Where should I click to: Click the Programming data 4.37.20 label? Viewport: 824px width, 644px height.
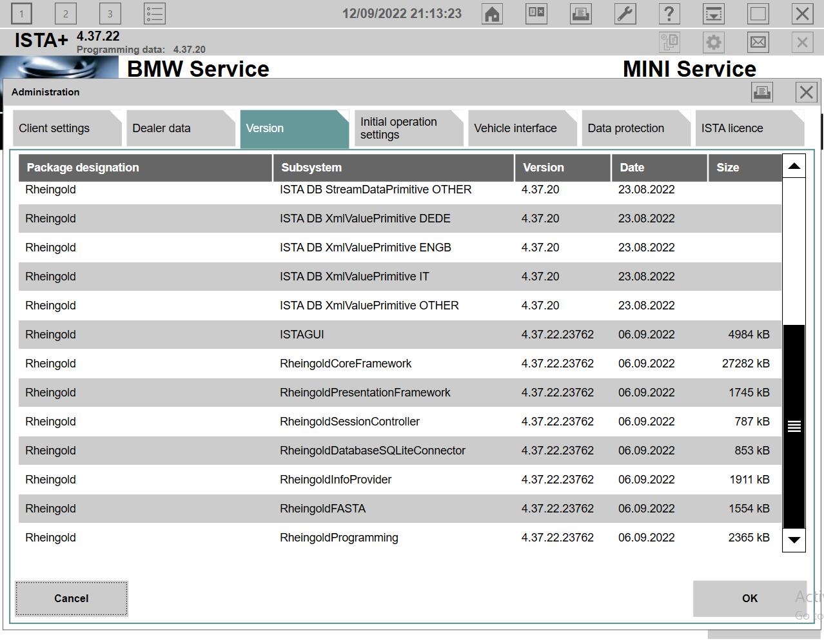click(x=141, y=50)
